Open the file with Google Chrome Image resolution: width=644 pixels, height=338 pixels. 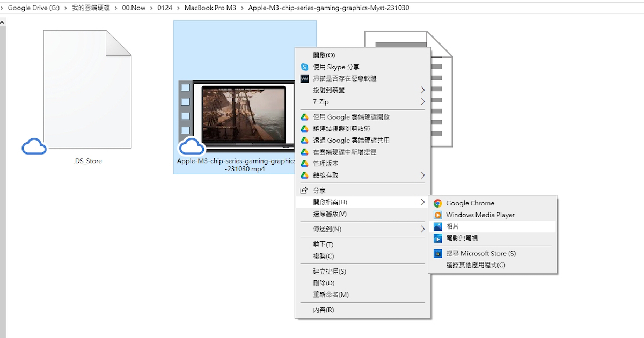(493, 203)
